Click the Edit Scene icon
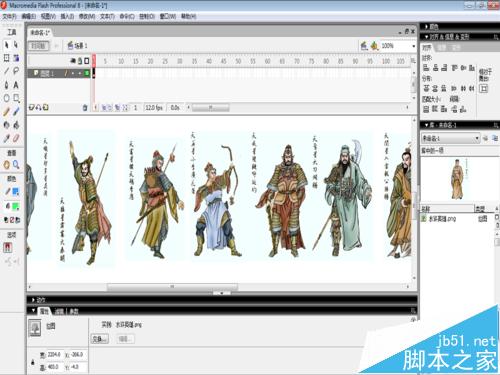 [364, 46]
